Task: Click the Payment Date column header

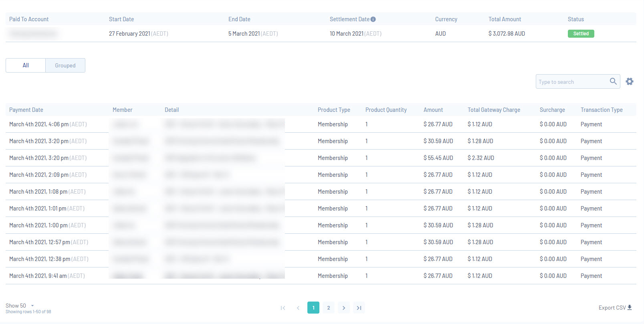Action: pos(26,110)
